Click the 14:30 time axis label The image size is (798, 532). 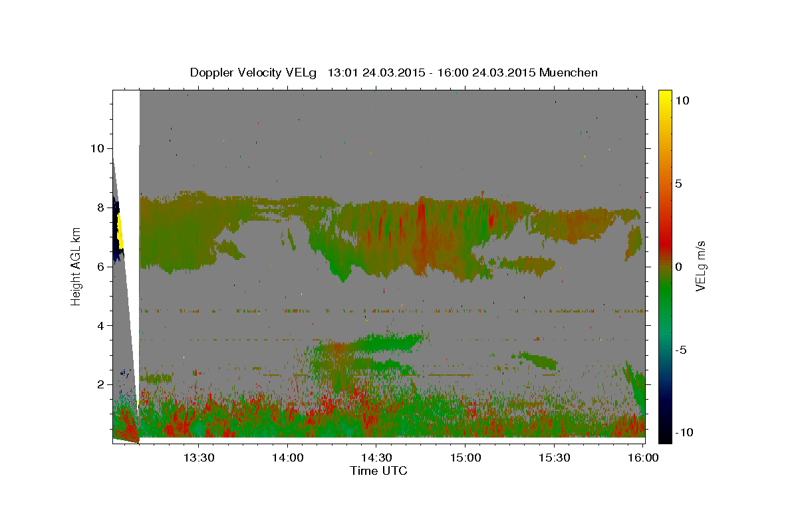(x=376, y=458)
